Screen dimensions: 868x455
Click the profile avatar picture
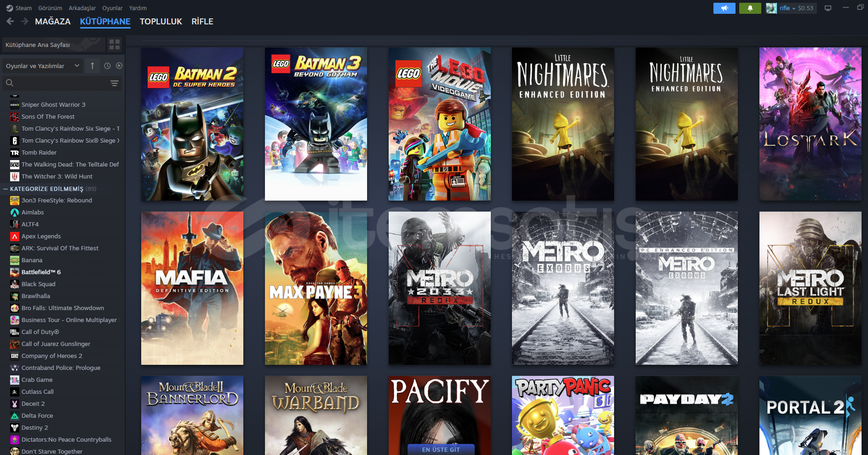(771, 8)
